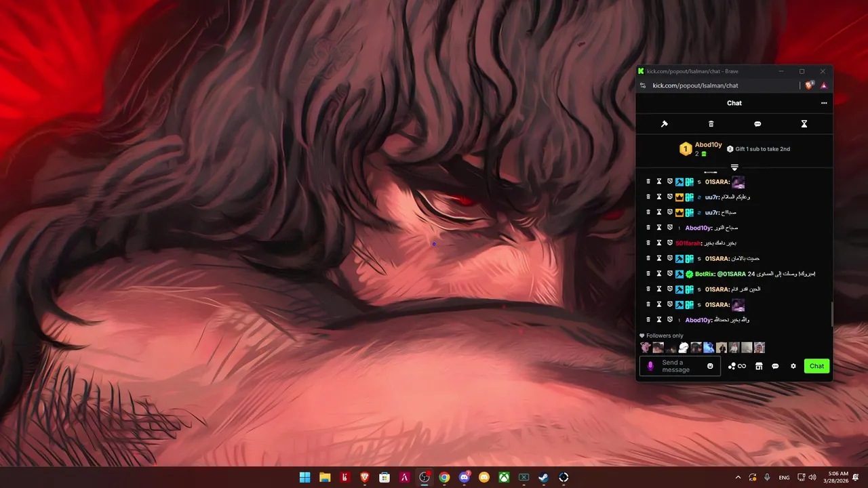Click the shield ban icon on 501farah's message

point(669,243)
